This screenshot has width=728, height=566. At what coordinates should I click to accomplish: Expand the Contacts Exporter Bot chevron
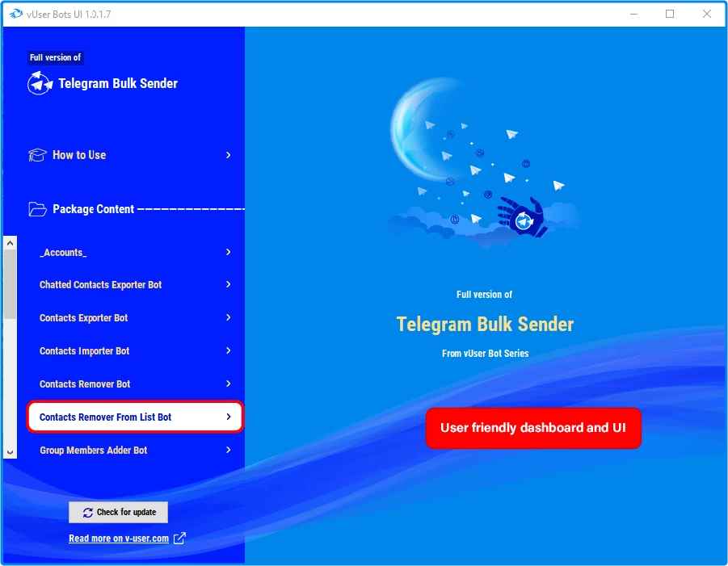[x=228, y=317]
